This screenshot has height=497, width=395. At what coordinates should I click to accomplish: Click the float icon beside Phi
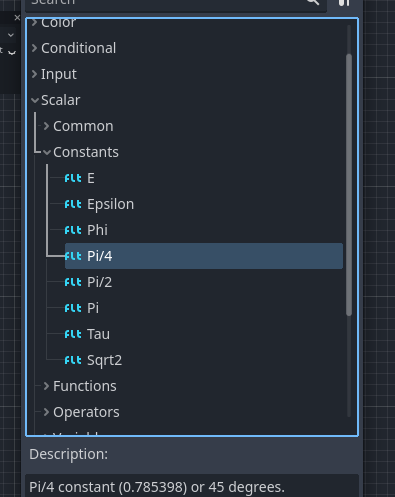pyautogui.click(x=73, y=230)
